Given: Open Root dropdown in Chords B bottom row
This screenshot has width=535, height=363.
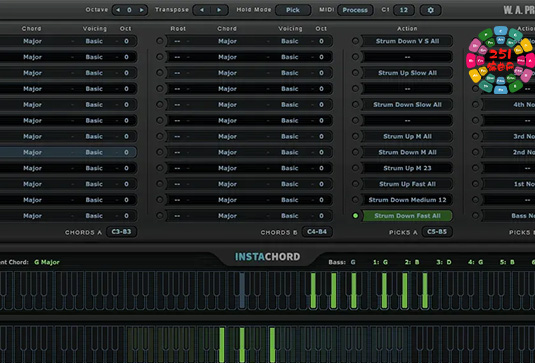Looking at the screenshot, I should coord(177,216).
